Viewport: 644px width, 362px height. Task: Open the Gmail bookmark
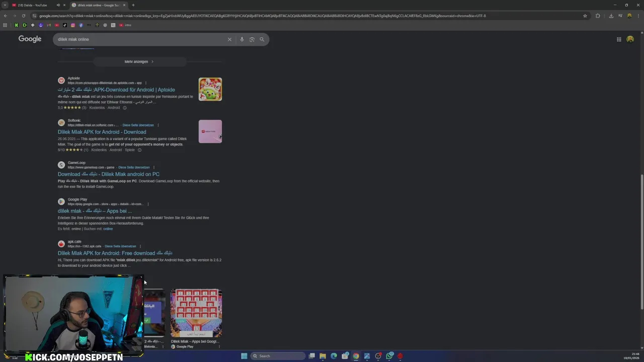coord(49,25)
